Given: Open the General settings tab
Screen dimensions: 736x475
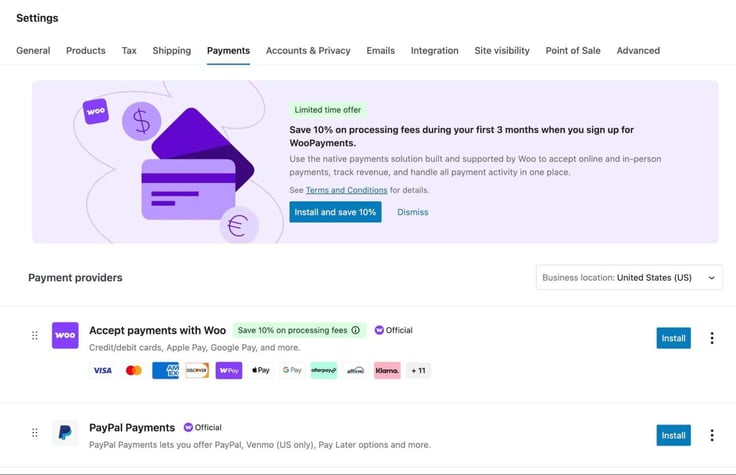Looking at the screenshot, I should 33,51.
